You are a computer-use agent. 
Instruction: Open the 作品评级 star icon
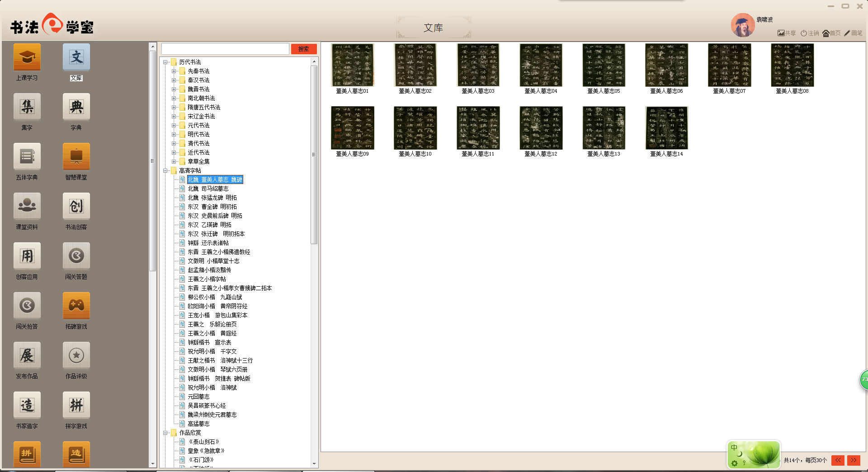tap(76, 356)
